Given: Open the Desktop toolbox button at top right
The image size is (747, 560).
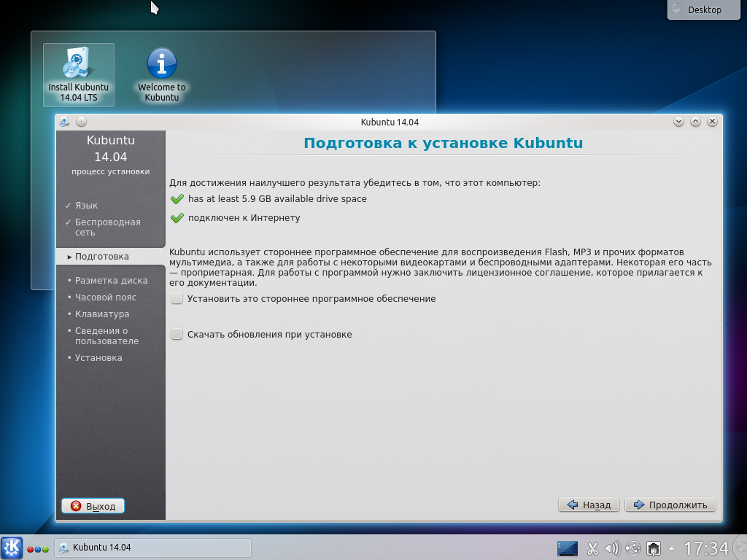Looking at the screenshot, I should [704, 9].
